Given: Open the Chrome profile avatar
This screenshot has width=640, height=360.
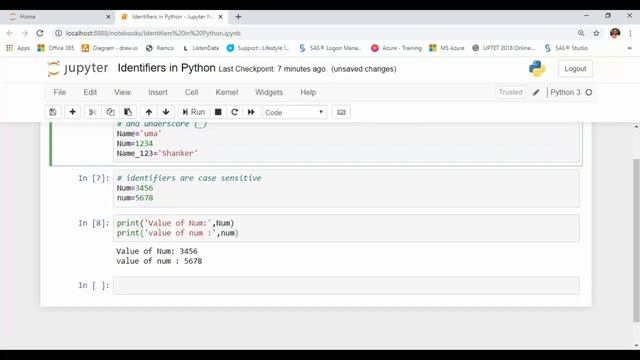Looking at the screenshot, I should (615, 33).
